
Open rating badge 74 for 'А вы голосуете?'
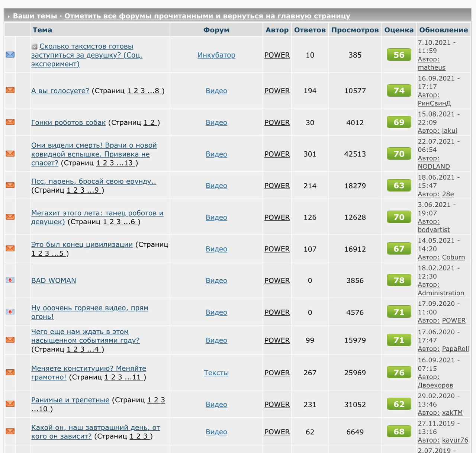pyautogui.click(x=399, y=90)
